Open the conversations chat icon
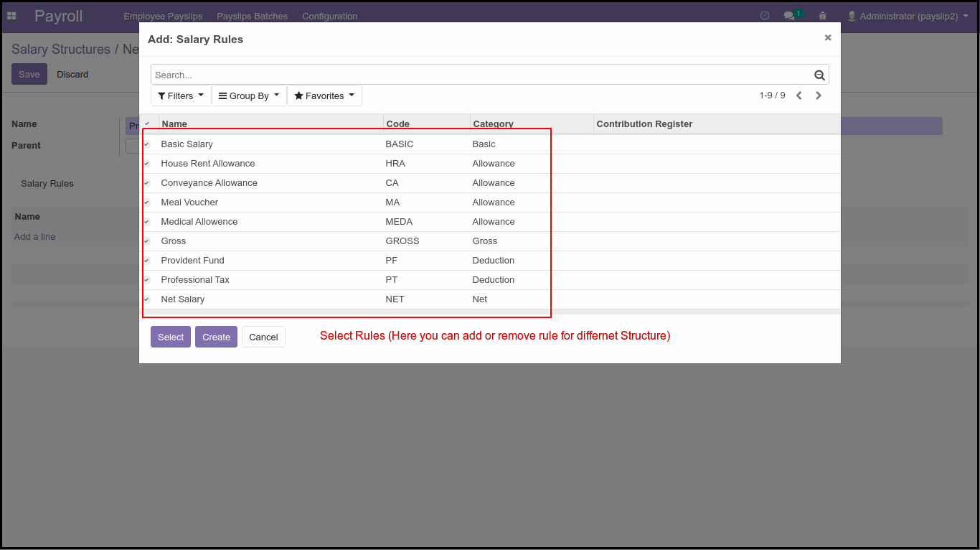The width and height of the screenshot is (980, 550). [789, 16]
